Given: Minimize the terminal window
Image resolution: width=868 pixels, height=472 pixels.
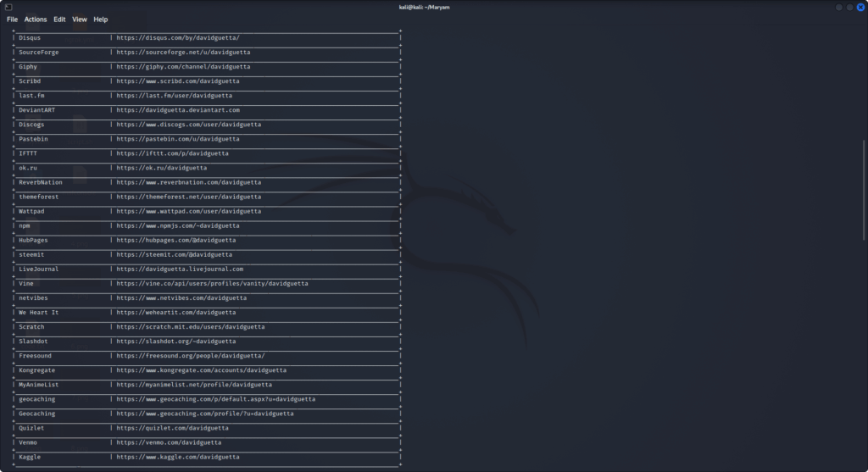Looking at the screenshot, I should tap(839, 7).
